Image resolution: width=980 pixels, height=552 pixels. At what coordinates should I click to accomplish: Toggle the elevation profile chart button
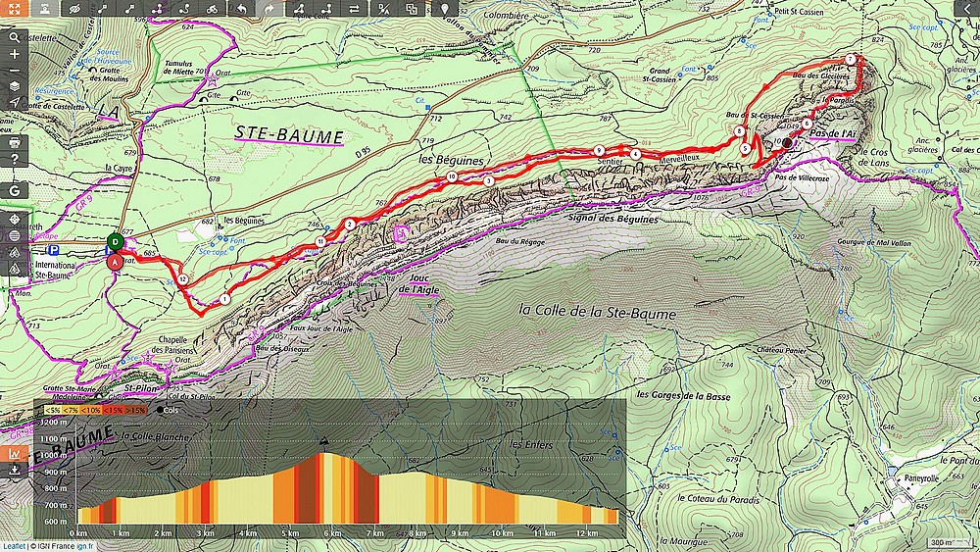15,454
